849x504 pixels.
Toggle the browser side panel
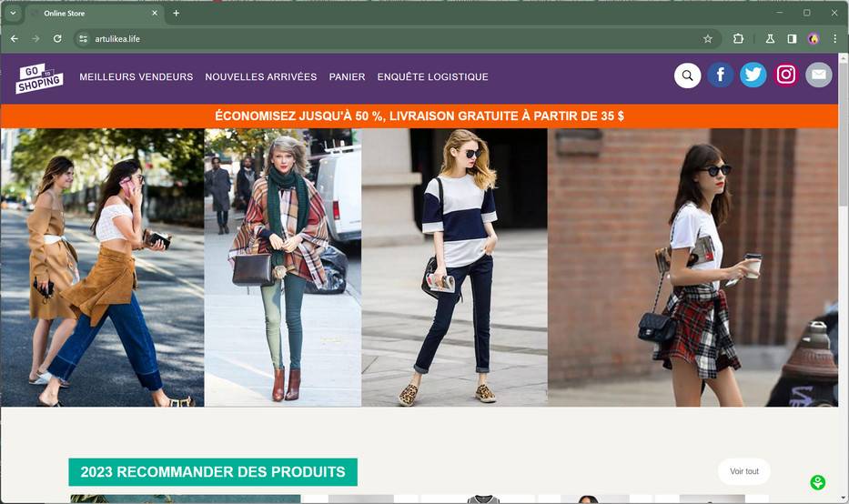tap(792, 39)
